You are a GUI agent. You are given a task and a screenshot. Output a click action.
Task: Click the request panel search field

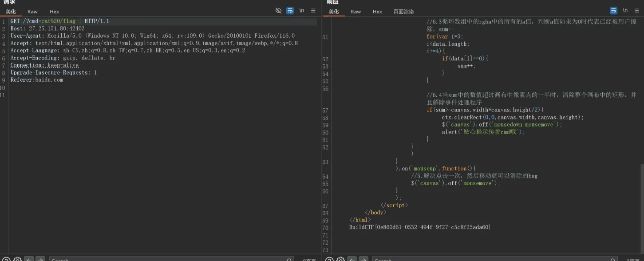click(171, 259)
